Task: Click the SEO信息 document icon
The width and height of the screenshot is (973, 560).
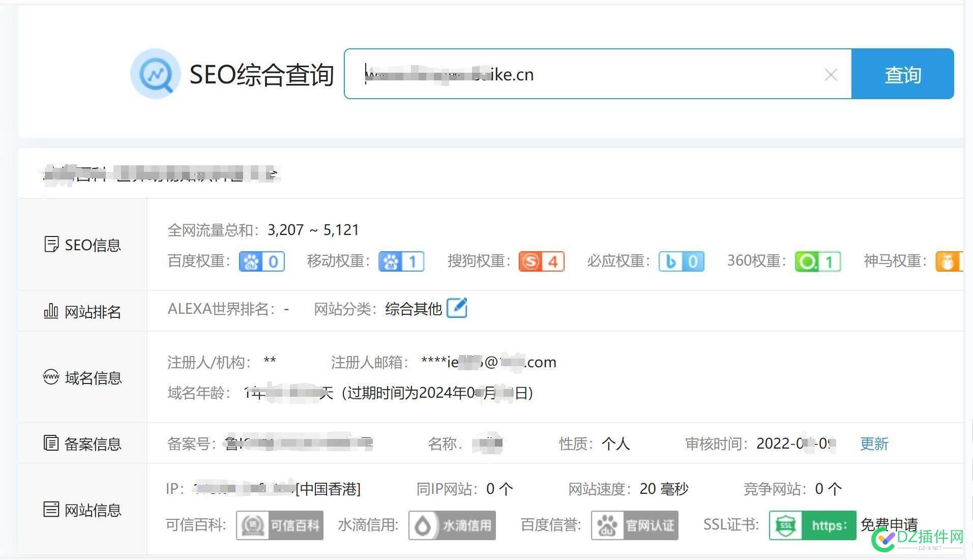Action: click(x=51, y=245)
